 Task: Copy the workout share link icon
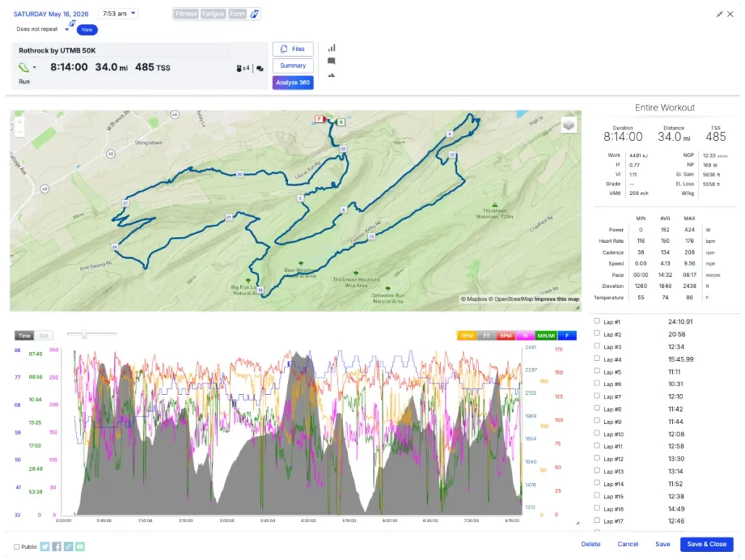pyautogui.click(x=68, y=547)
